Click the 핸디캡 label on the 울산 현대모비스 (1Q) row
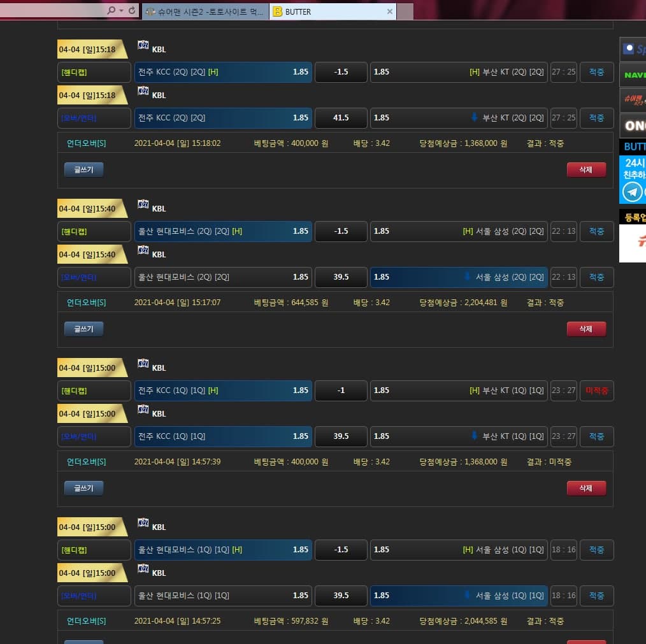Image resolution: width=646 pixels, height=644 pixels. tap(94, 550)
